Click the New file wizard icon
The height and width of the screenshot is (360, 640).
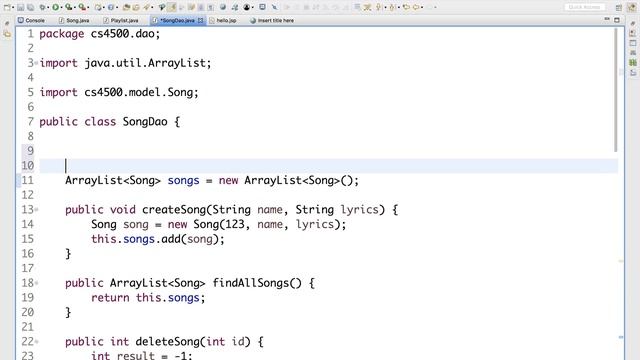(7, 7)
